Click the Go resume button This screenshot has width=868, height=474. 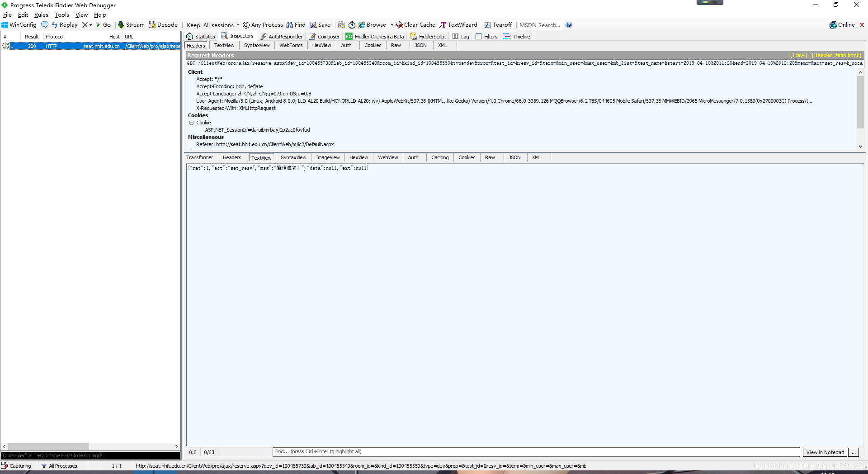(104, 25)
